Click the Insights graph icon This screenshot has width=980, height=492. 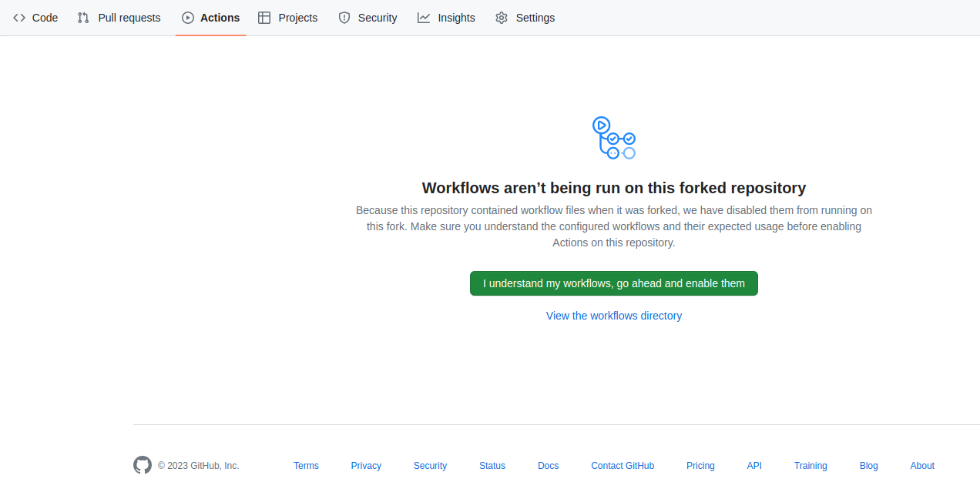tap(424, 18)
